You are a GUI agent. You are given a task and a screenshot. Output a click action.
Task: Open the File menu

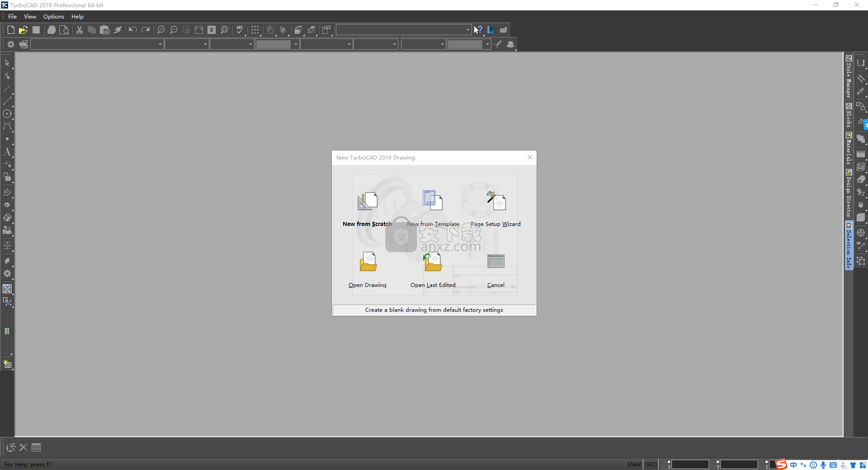pyautogui.click(x=12, y=16)
